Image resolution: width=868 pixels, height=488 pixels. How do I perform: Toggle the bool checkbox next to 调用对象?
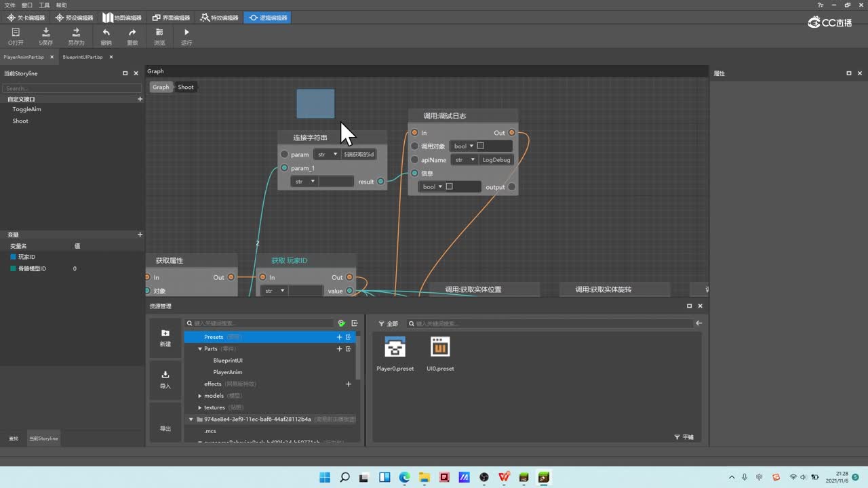pyautogui.click(x=481, y=146)
